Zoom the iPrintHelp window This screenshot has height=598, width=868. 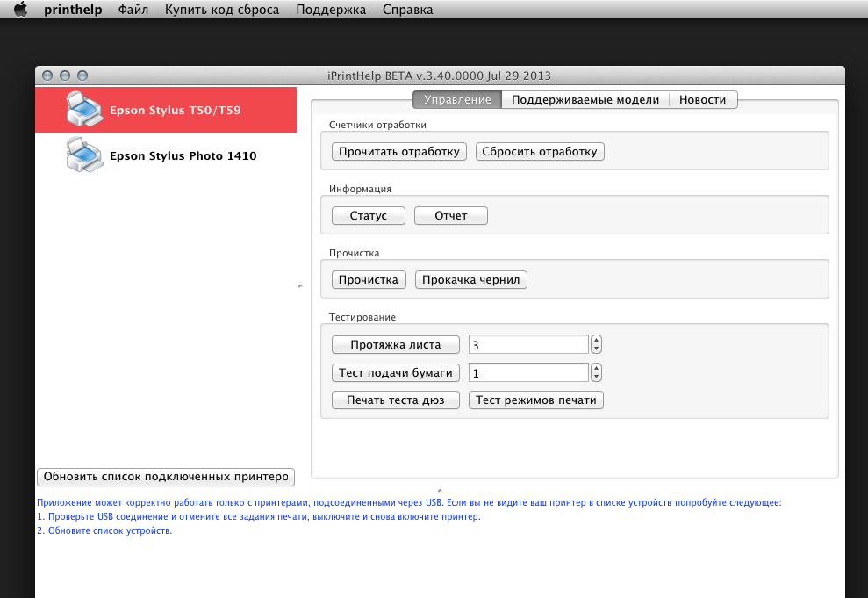pyautogui.click(x=82, y=76)
